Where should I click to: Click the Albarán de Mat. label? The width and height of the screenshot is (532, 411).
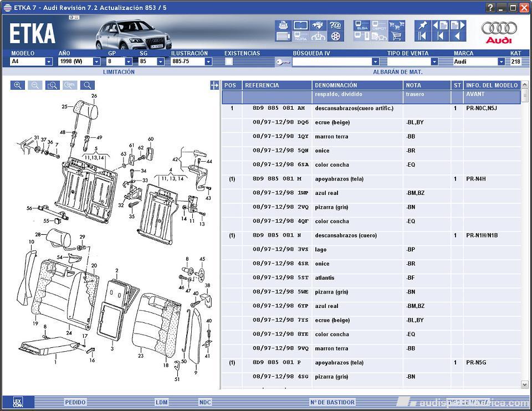[398, 72]
